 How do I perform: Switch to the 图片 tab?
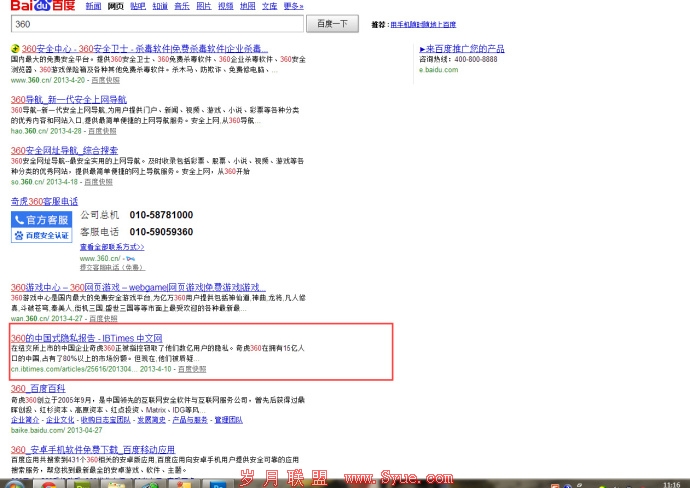tap(204, 6)
